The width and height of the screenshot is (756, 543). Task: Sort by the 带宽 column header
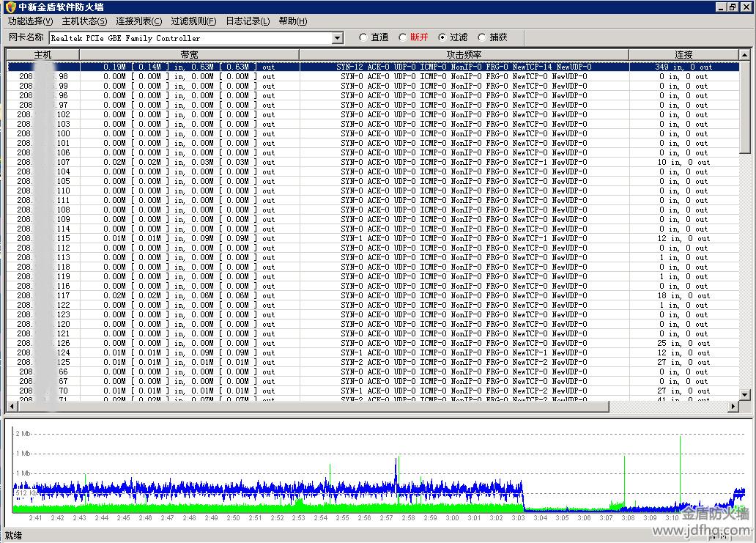189,55
